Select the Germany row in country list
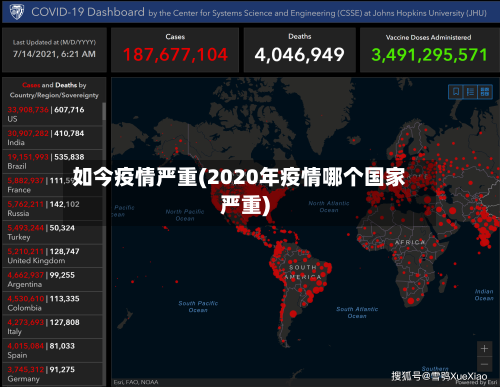 click(x=52, y=374)
